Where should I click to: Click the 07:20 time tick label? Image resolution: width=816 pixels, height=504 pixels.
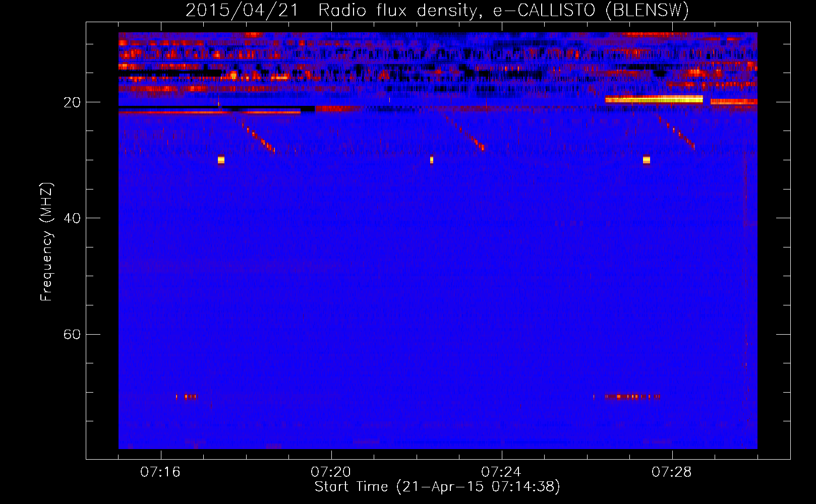tap(331, 472)
